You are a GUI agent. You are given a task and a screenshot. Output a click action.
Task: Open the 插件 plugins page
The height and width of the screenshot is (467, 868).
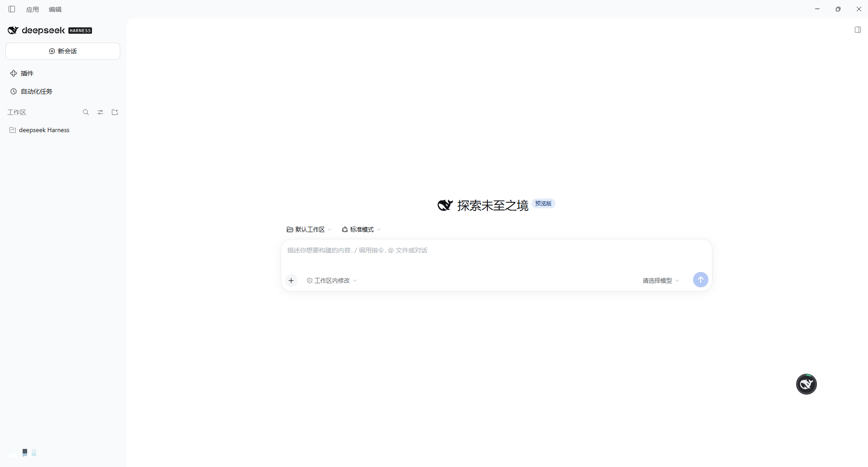pos(63,73)
